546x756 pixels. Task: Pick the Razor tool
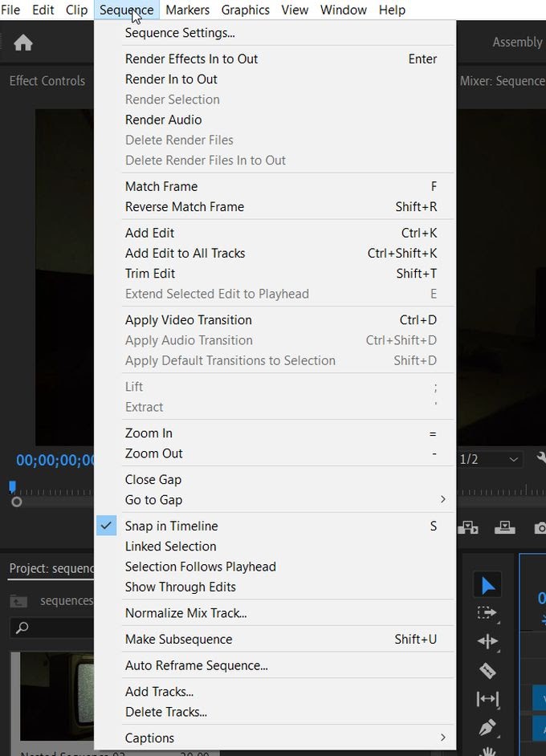click(x=487, y=670)
